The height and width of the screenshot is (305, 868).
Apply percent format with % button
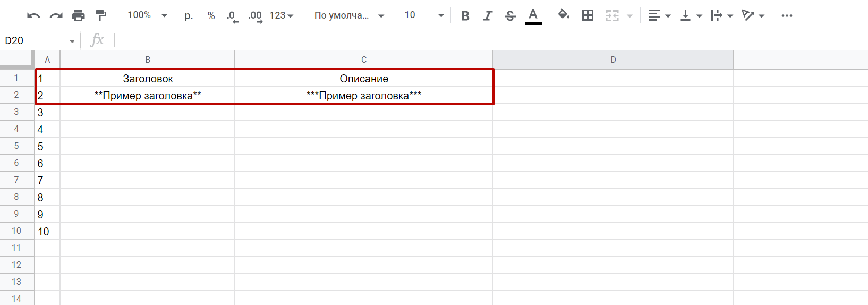coord(211,15)
